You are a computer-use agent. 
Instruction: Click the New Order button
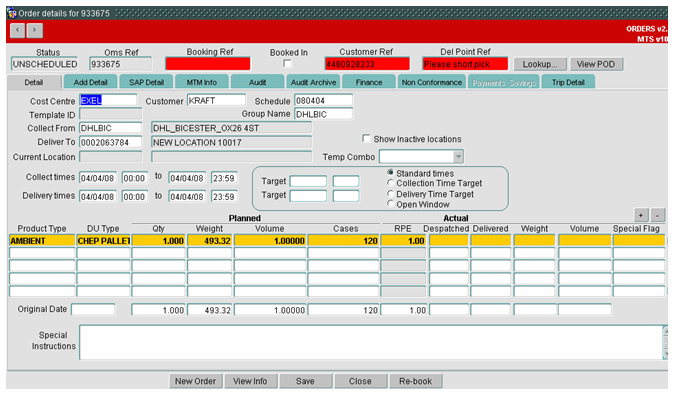195,381
